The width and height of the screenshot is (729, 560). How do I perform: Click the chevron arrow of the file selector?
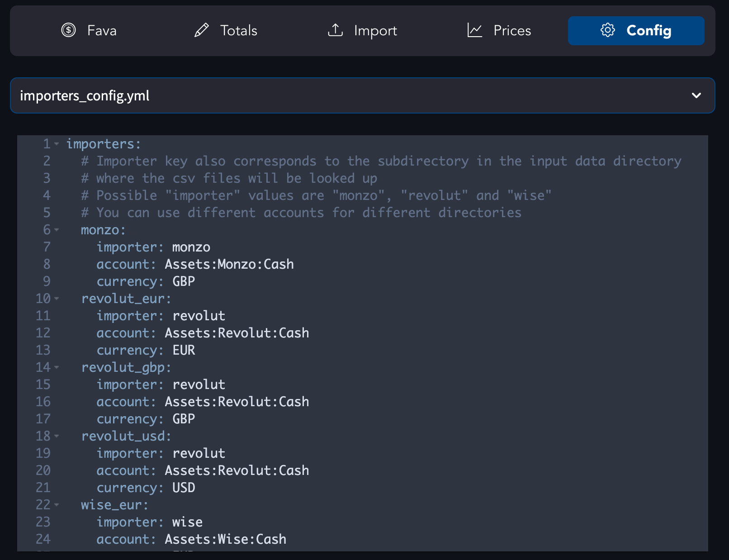pyautogui.click(x=696, y=95)
